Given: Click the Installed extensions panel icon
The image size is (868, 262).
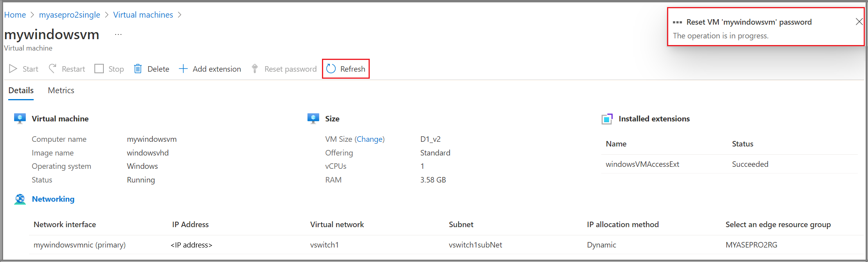Looking at the screenshot, I should [607, 118].
